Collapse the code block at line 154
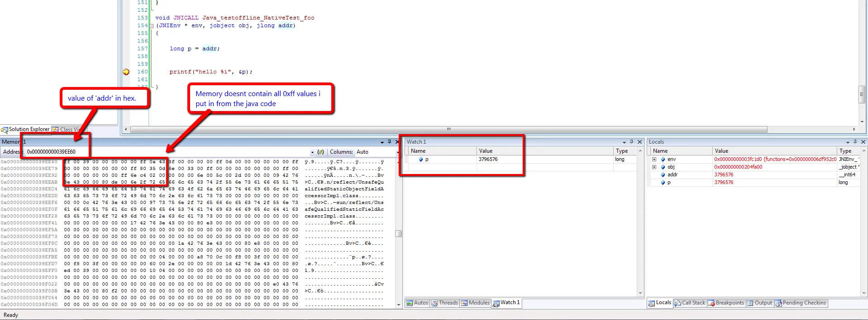Screen dimensions: 868x320 (152, 26)
